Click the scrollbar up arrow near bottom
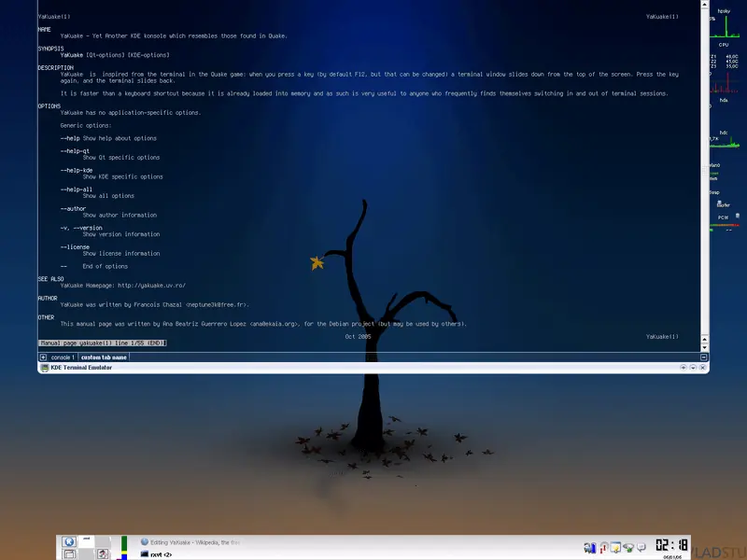747x560 pixels. [705, 339]
